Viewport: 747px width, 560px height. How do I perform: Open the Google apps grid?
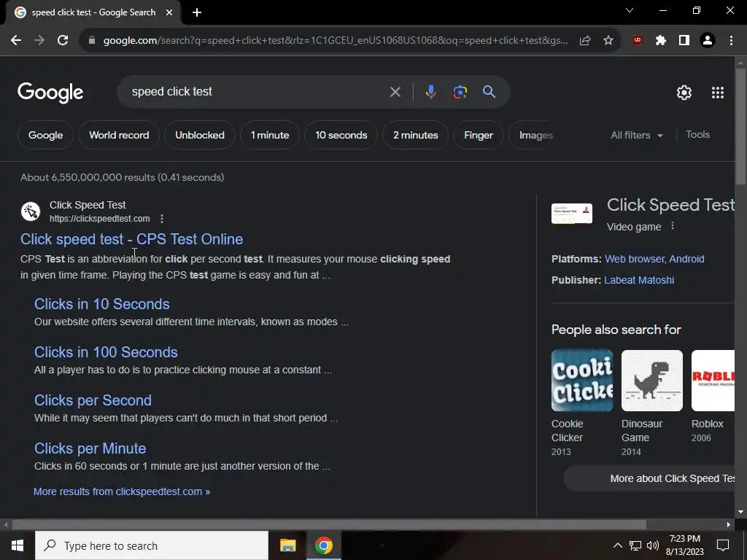(x=718, y=93)
